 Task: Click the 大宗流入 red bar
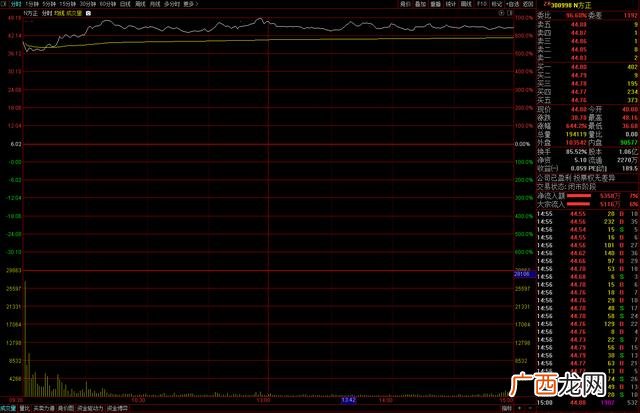coord(579,204)
